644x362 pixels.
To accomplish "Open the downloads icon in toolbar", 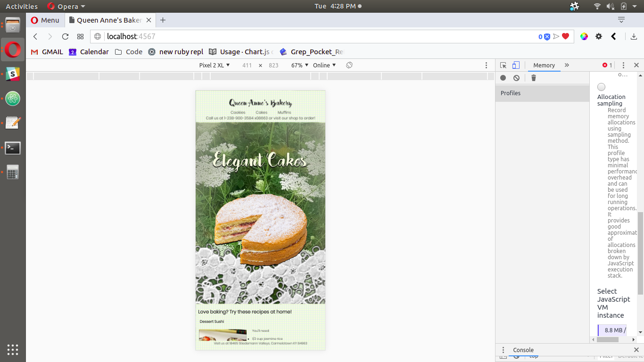I will pyautogui.click(x=634, y=37).
